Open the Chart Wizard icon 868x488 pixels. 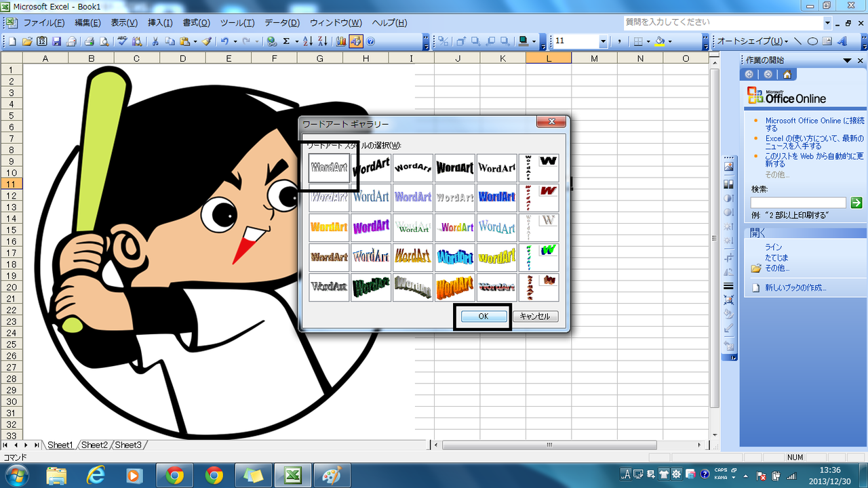click(341, 41)
